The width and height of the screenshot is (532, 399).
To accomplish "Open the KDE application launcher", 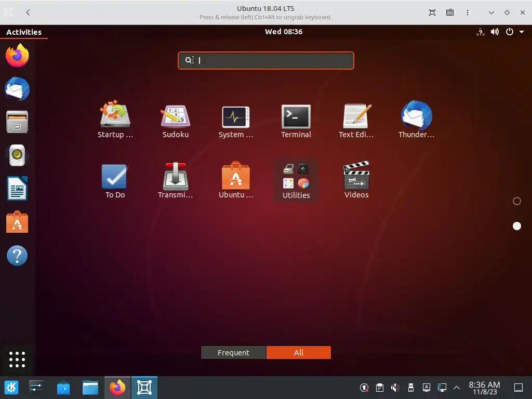I will click(x=11, y=388).
